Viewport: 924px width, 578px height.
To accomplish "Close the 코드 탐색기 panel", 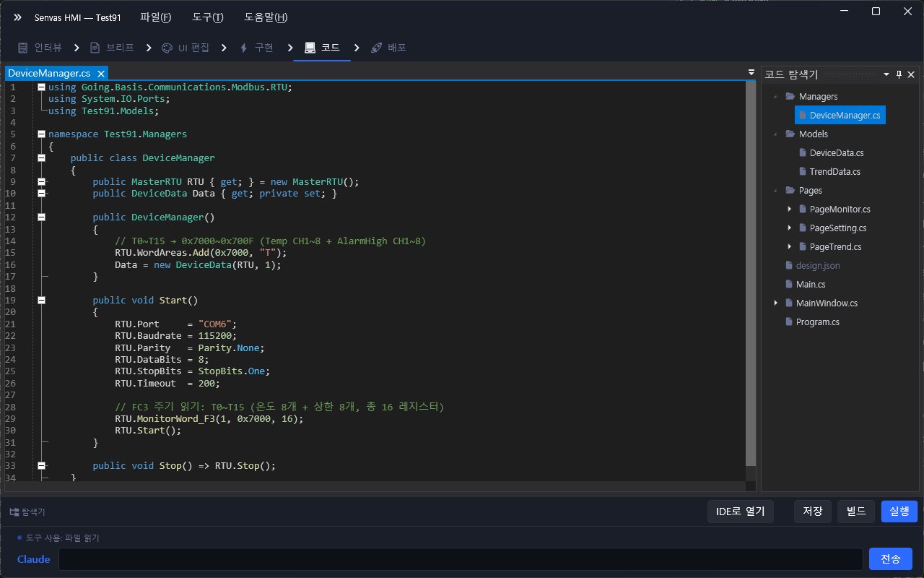I will (x=911, y=74).
